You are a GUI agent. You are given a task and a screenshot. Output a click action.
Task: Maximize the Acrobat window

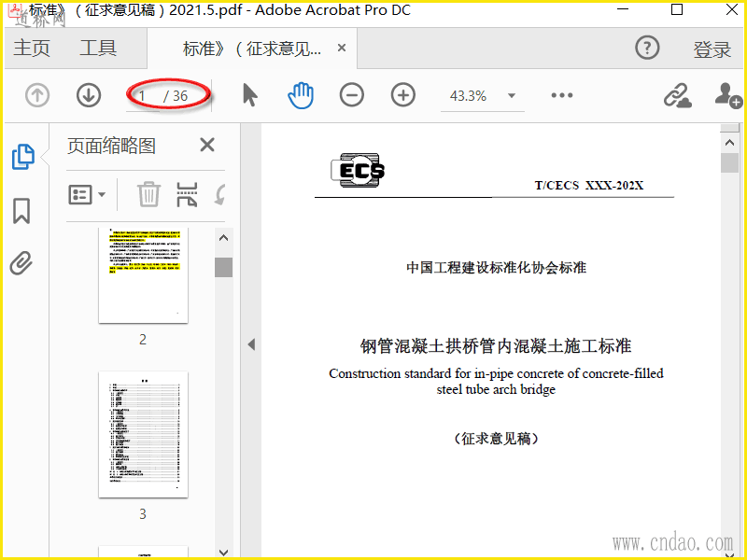(x=676, y=9)
